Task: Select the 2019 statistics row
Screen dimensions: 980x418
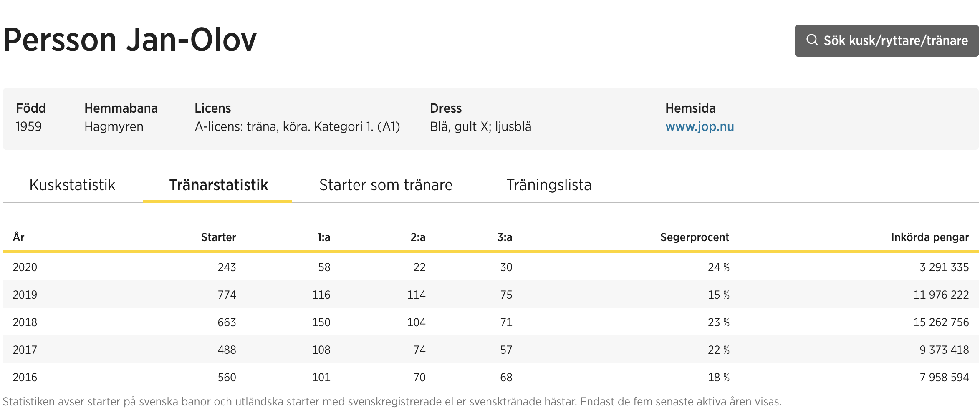Action: coord(491,295)
